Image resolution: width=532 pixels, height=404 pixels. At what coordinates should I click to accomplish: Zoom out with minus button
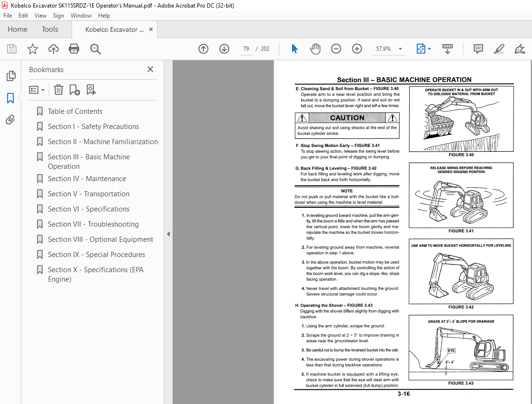tap(336, 49)
